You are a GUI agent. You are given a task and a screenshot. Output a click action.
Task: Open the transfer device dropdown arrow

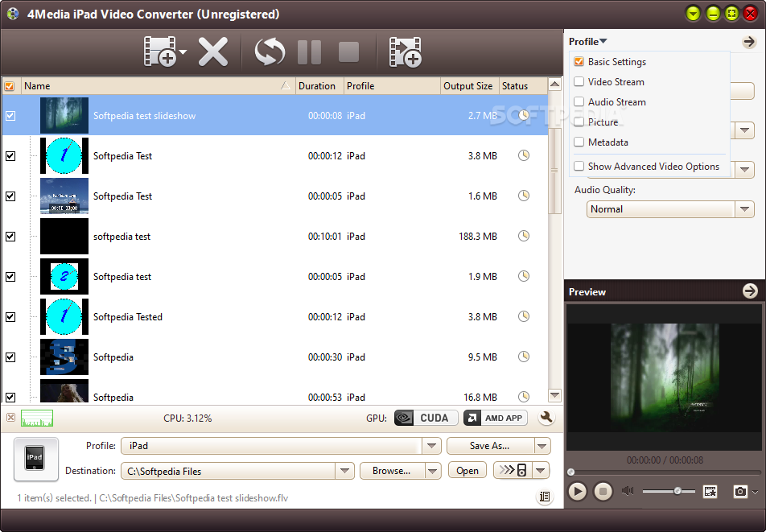pyautogui.click(x=541, y=471)
